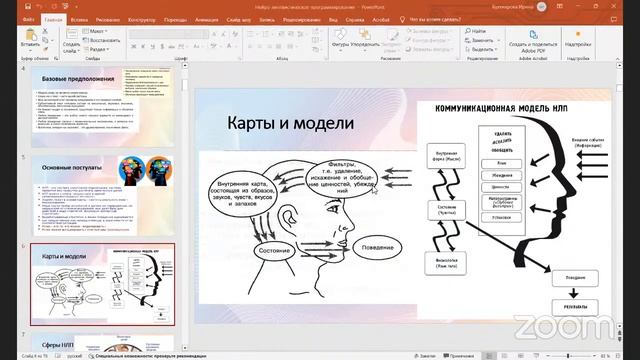640x360 pixels.
Task: Start Slide Show from status bar icon
Action: (536, 356)
